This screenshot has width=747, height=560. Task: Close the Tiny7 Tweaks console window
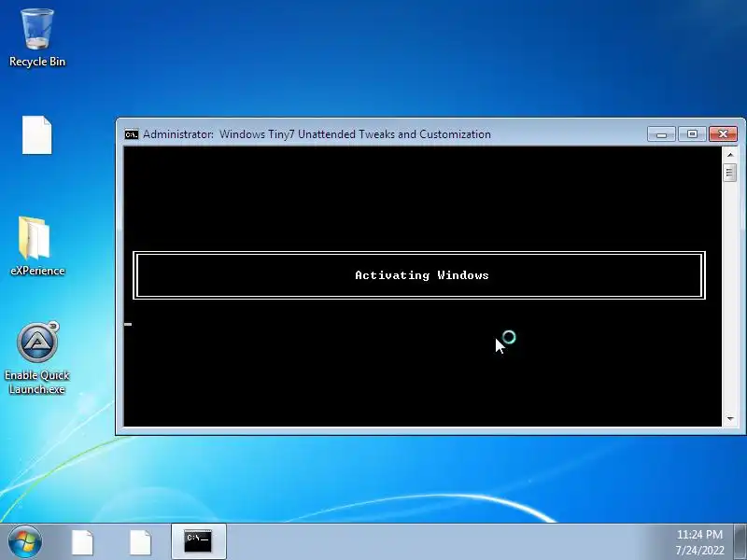coord(723,134)
